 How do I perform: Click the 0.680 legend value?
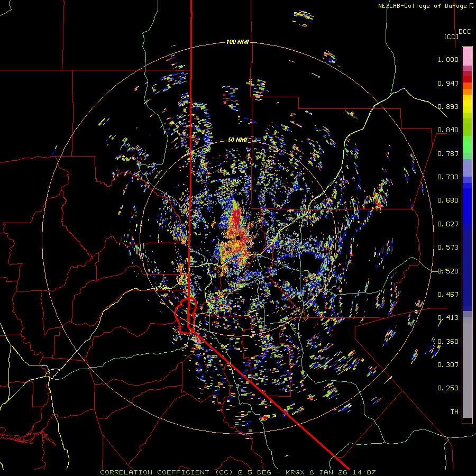pyautogui.click(x=448, y=200)
